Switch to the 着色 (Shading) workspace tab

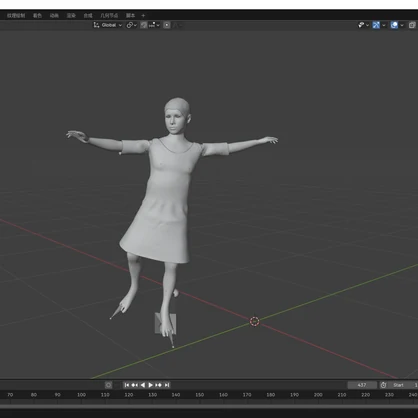37,15
